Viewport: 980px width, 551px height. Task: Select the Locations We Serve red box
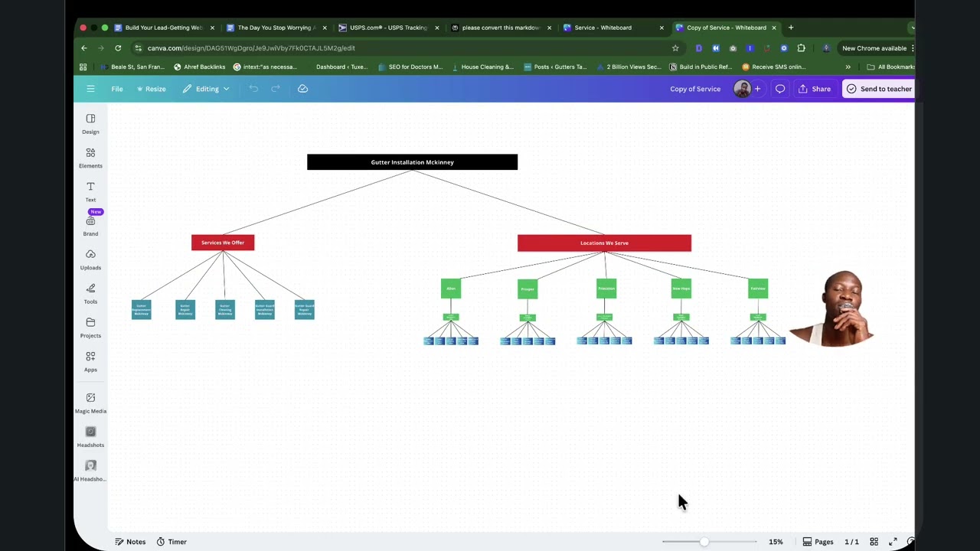click(x=604, y=243)
